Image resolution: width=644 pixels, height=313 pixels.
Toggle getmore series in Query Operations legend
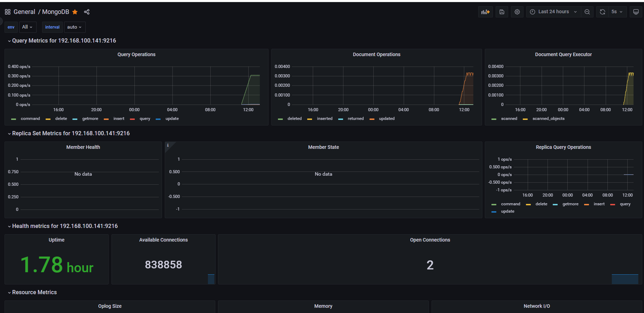pyautogui.click(x=90, y=119)
